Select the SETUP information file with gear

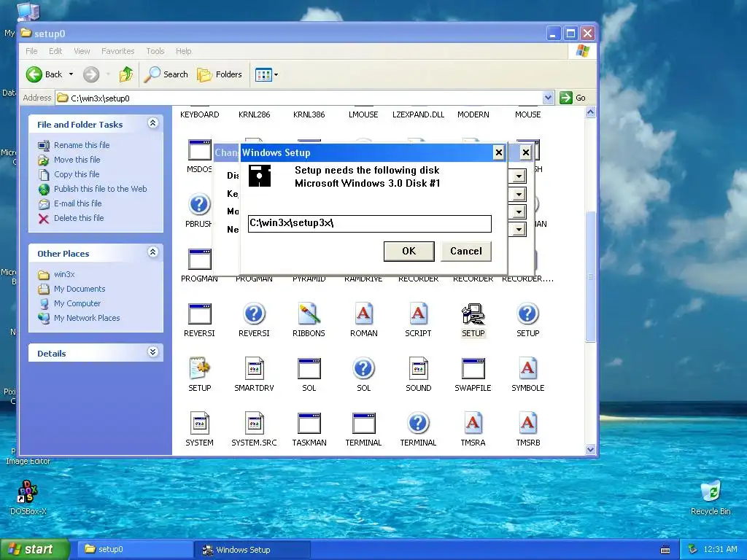point(199,369)
